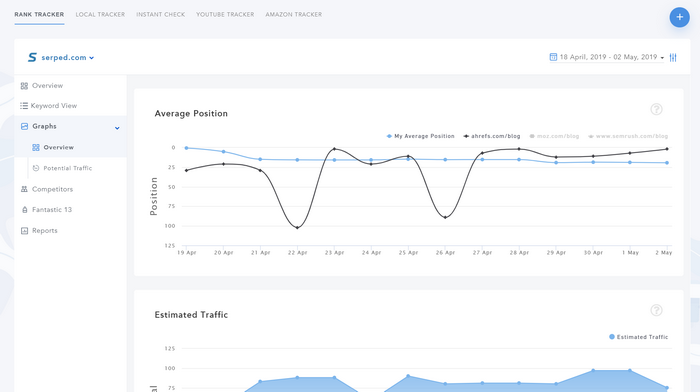Click the Graphs sub-Overview grid icon
The image size is (700, 392).
tap(36, 147)
